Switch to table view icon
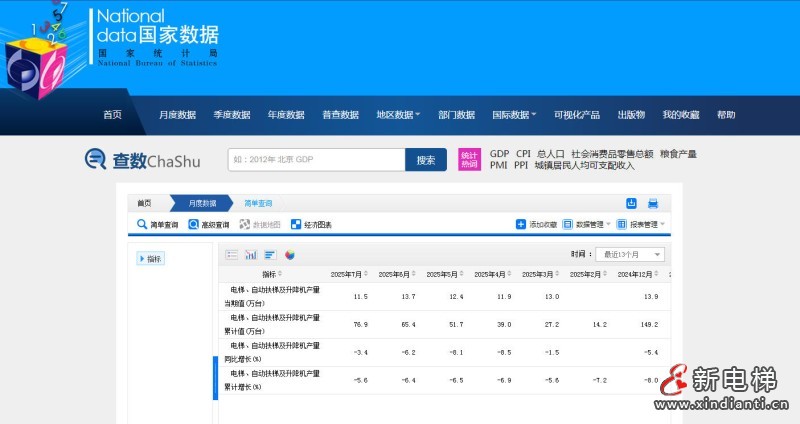The image size is (800, 424). click(232, 255)
